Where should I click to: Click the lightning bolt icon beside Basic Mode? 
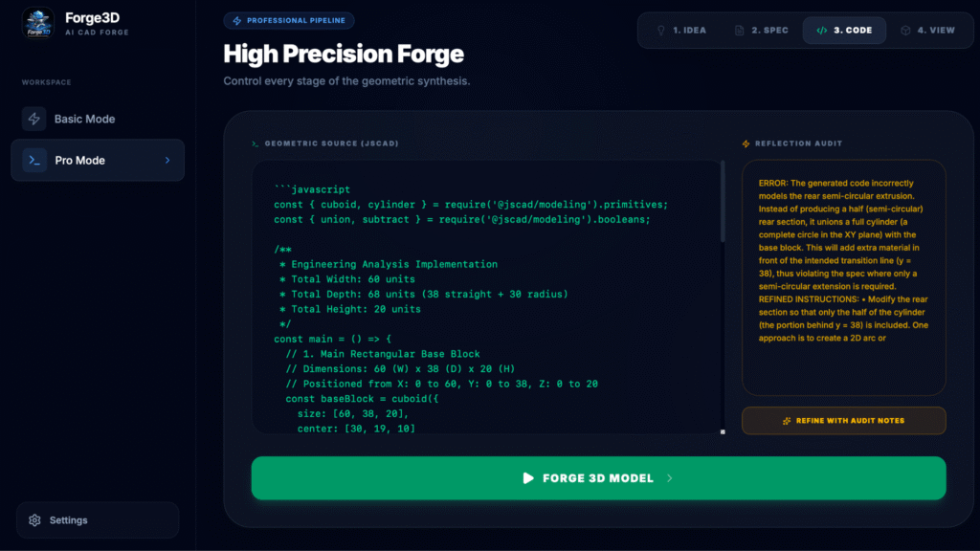click(x=34, y=120)
